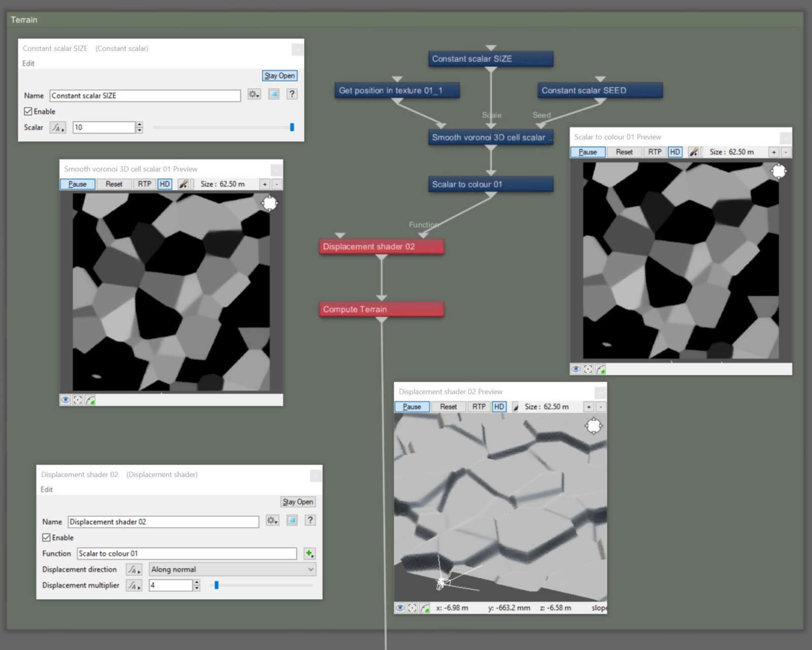Toggle RTP in Displacement shader preview
Image resolution: width=812 pixels, height=650 pixels.
[x=479, y=407]
